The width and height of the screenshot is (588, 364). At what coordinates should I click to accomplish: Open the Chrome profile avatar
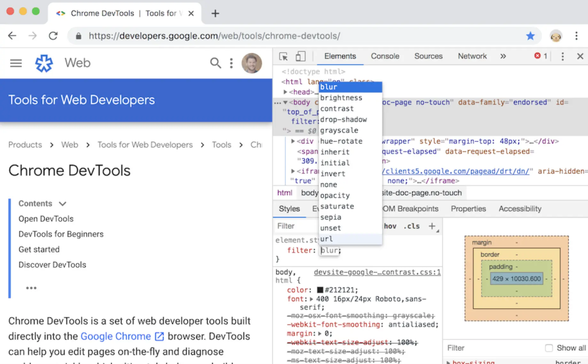click(556, 36)
